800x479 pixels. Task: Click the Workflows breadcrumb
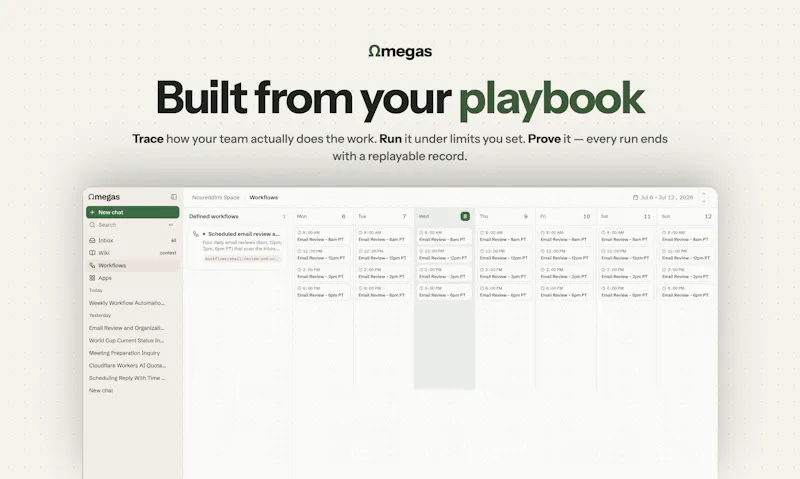point(264,197)
